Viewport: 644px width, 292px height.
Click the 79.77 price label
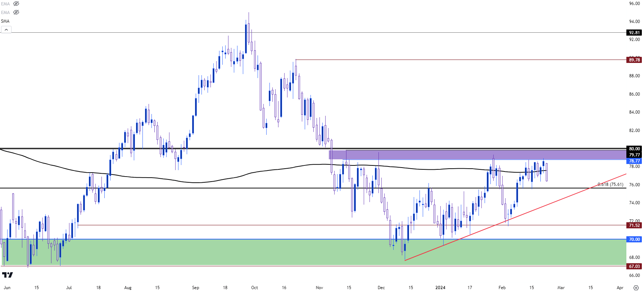coord(634,155)
